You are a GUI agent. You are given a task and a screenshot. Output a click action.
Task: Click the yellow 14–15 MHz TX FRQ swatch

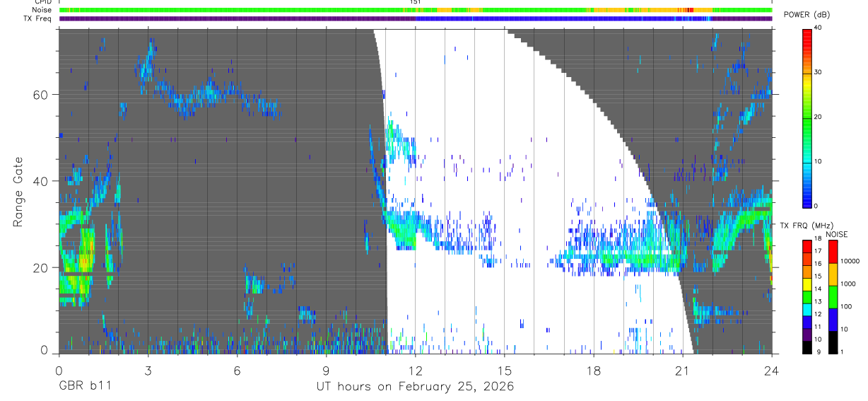pos(807,285)
